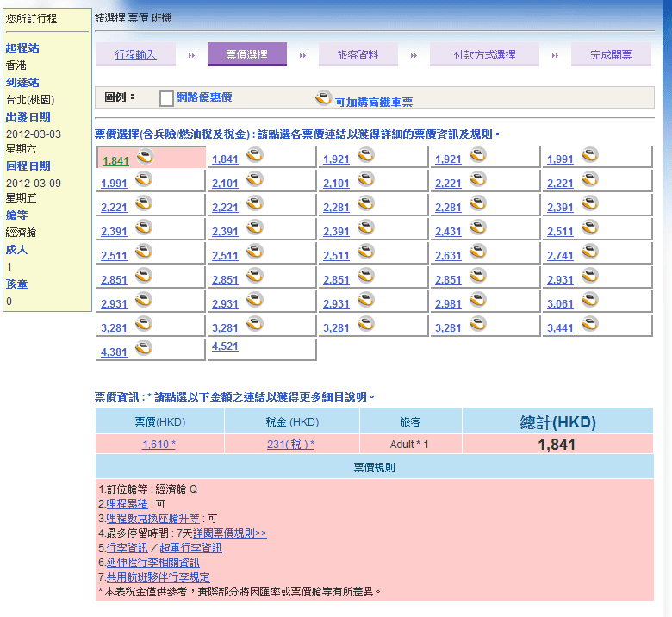Image resolution: width=672 pixels, height=617 pixels.
Task: Click the rail ticket icon beside fare 3,441
Action: [589, 324]
